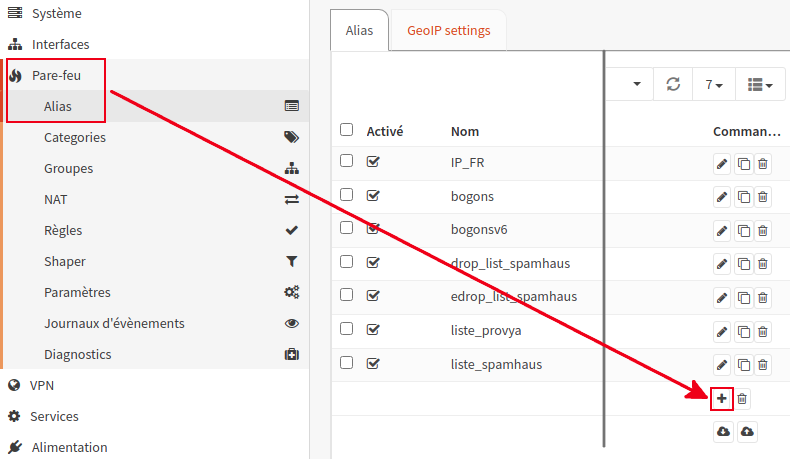790x459 pixels.
Task: Toggle enabled state of IP_FR alias
Action: click(x=373, y=162)
